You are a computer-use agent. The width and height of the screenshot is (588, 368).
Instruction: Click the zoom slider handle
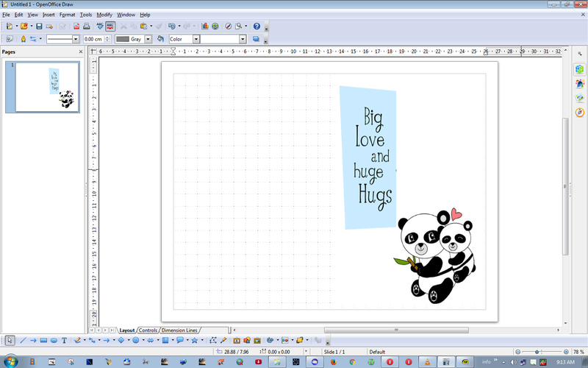(537, 352)
